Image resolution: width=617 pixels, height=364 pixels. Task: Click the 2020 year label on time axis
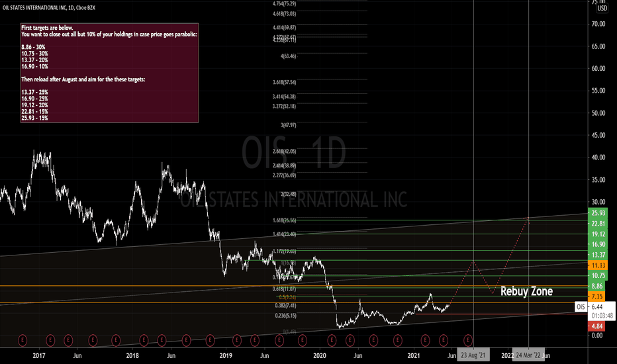[320, 356]
